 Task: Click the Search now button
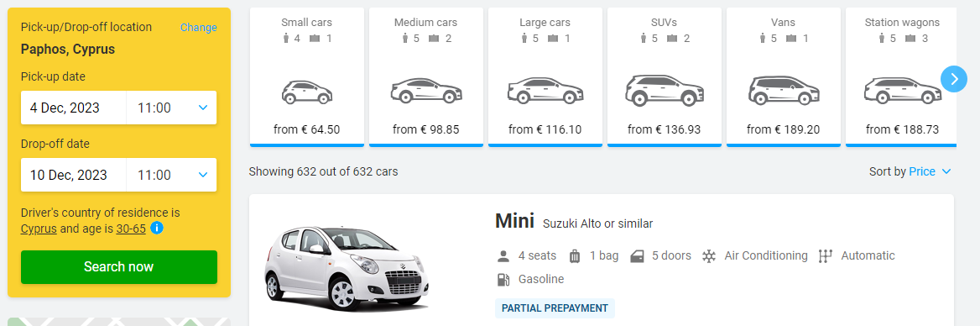[119, 267]
